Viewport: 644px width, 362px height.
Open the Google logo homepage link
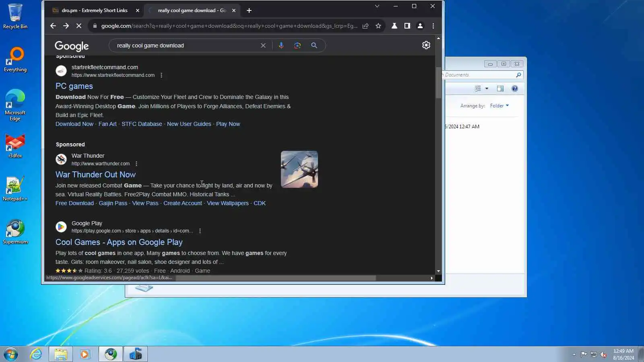pos(72,46)
